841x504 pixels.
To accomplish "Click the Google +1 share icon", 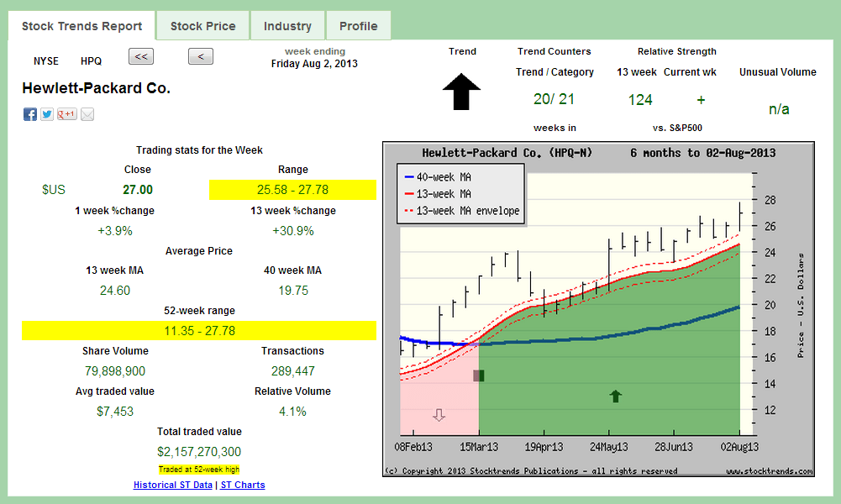I will pyautogui.click(x=67, y=114).
